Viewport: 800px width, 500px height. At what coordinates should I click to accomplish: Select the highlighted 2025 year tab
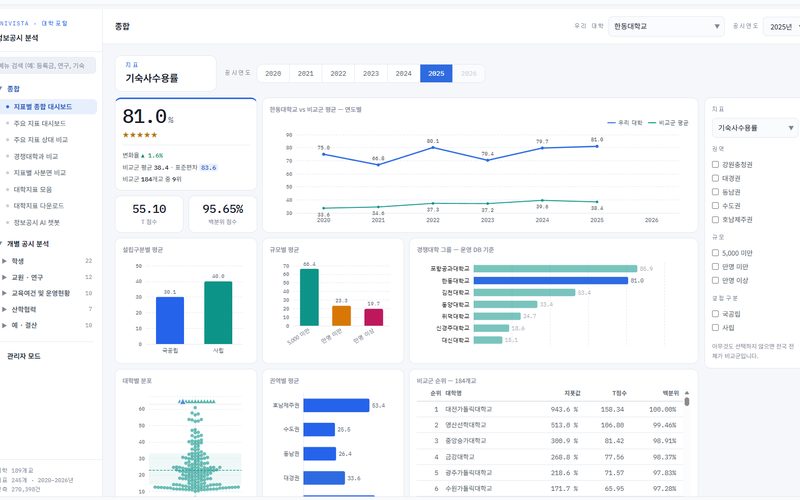click(436, 73)
